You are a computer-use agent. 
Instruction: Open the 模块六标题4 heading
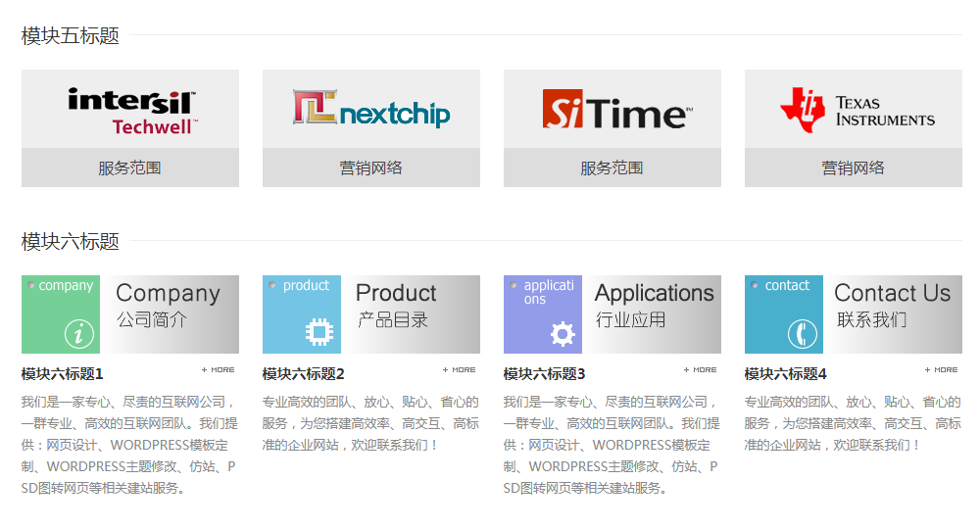click(x=785, y=374)
